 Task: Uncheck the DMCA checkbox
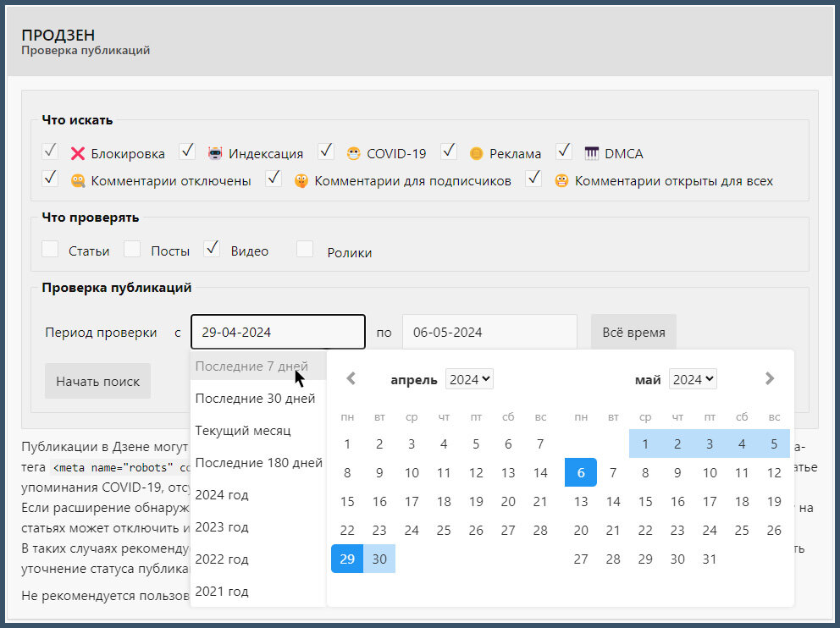pos(564,151)
